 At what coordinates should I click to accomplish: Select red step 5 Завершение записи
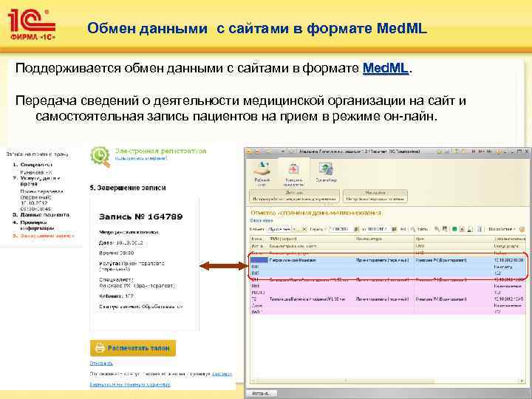click(44, 236)
